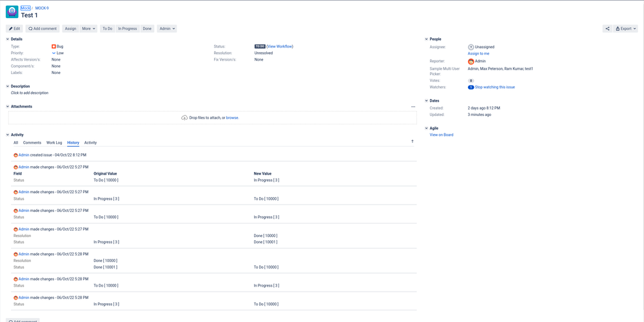Click Stop watching this issue
Viewport: 644px width, 322px height.
click(495, 88)
